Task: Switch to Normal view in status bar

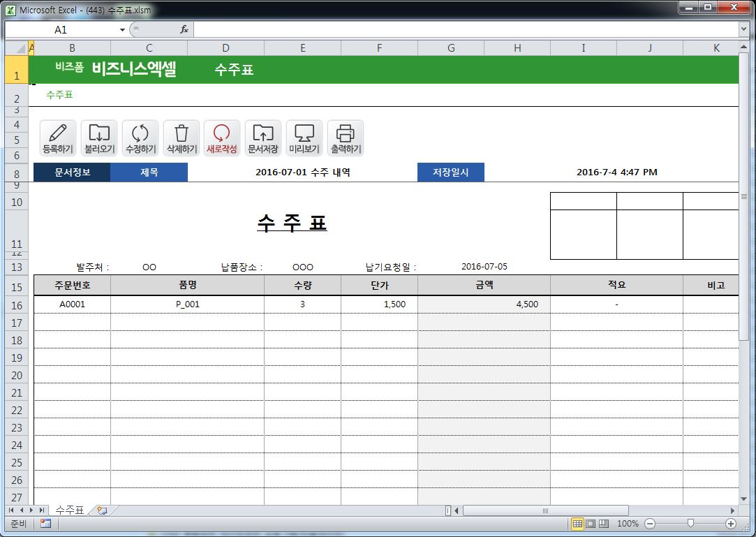Action: (x=577, y=524)
